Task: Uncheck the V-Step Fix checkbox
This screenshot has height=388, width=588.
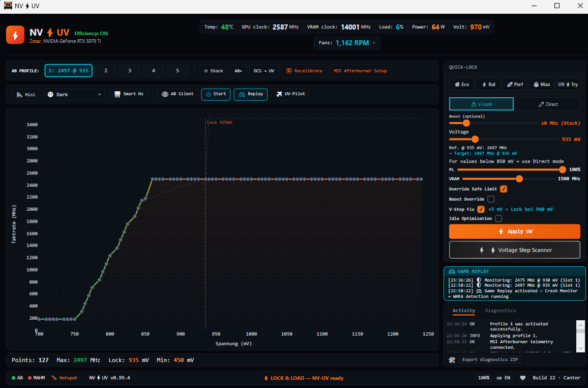Action: click(x=481, y=209)
